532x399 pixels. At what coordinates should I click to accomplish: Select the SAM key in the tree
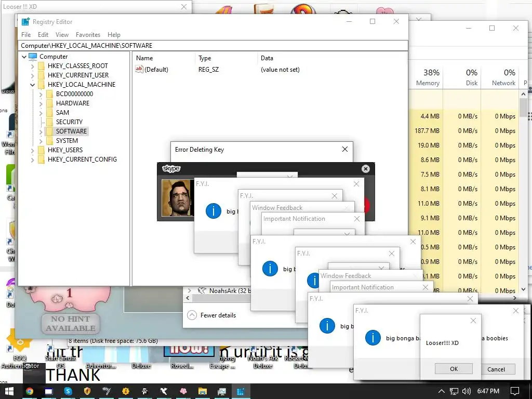(62, 113)
